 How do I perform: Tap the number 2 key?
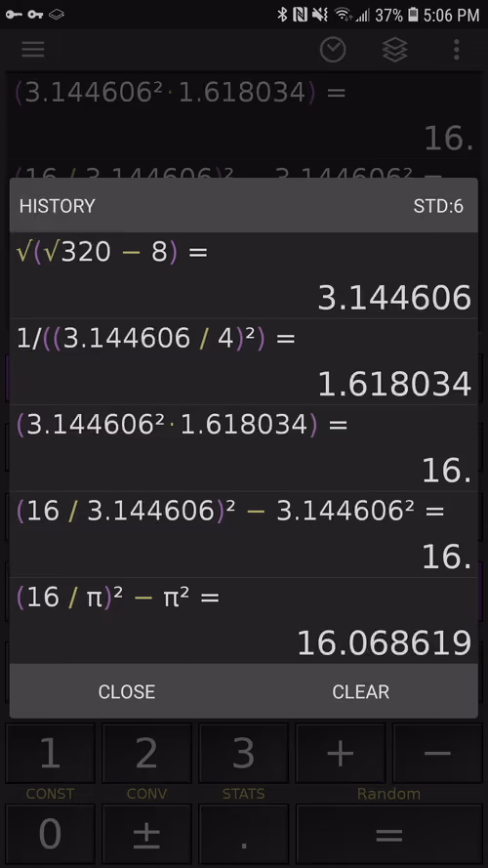[146, 753]
